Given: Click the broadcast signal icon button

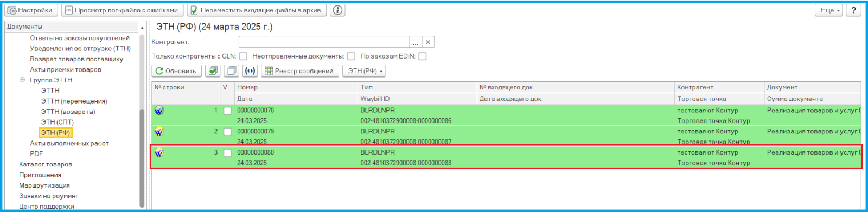Looking at the screenshot, I should click(x=250, y=71).
